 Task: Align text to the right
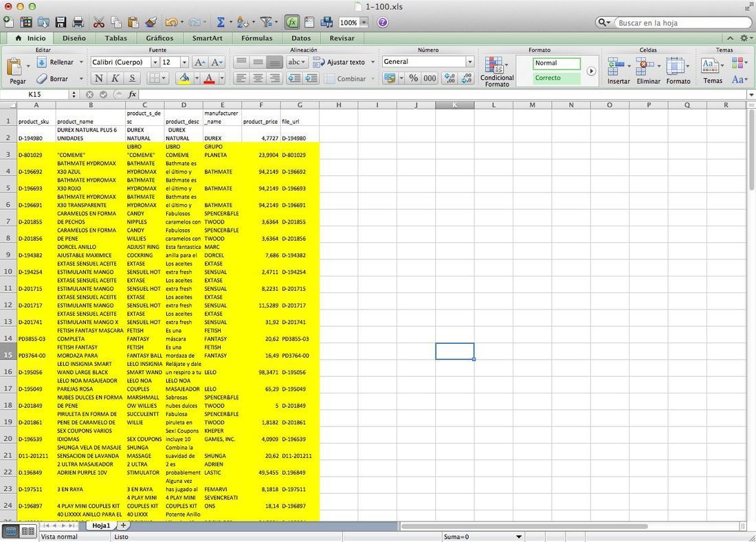274,78
